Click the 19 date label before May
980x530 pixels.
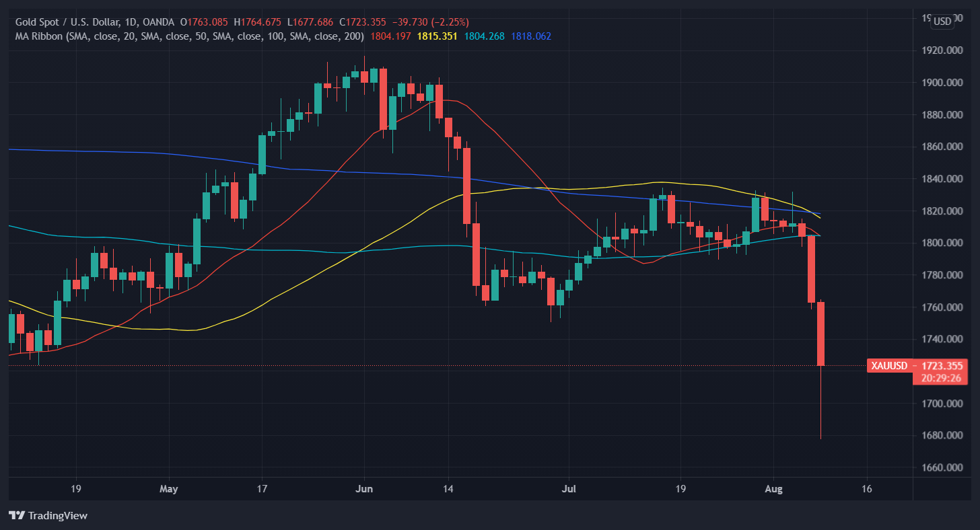point(75,489)
